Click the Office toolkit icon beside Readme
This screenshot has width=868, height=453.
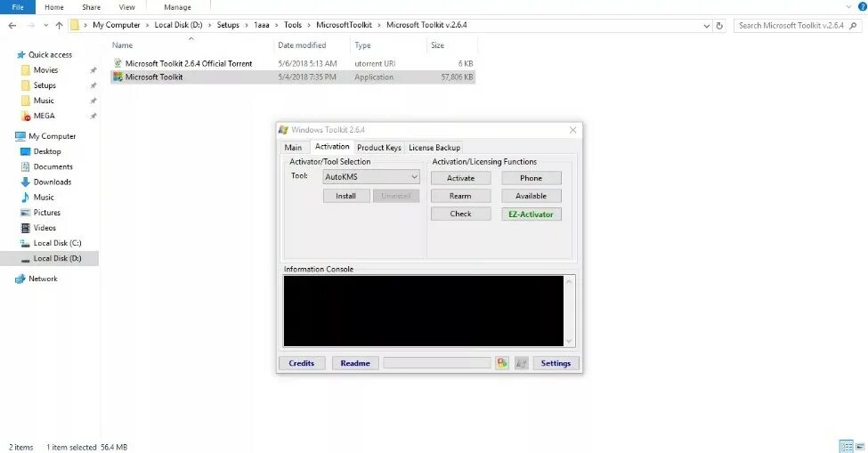coord(502,363)
